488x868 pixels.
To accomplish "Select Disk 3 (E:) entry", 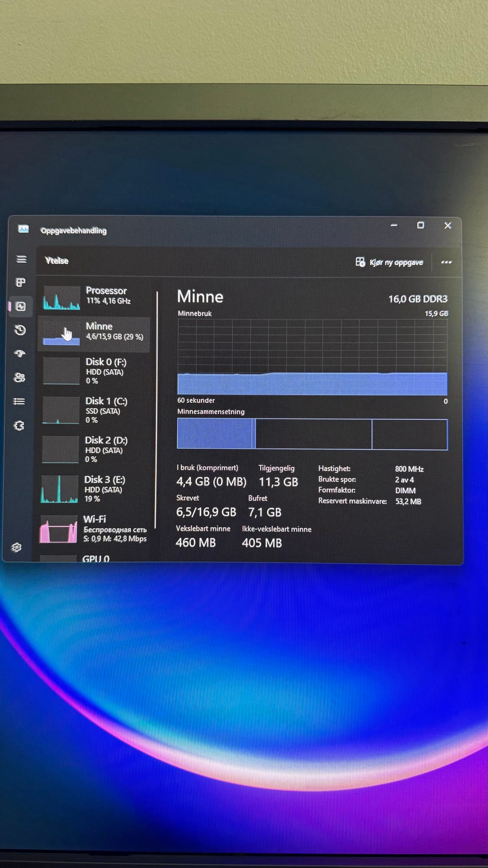I will pos(94,489).
